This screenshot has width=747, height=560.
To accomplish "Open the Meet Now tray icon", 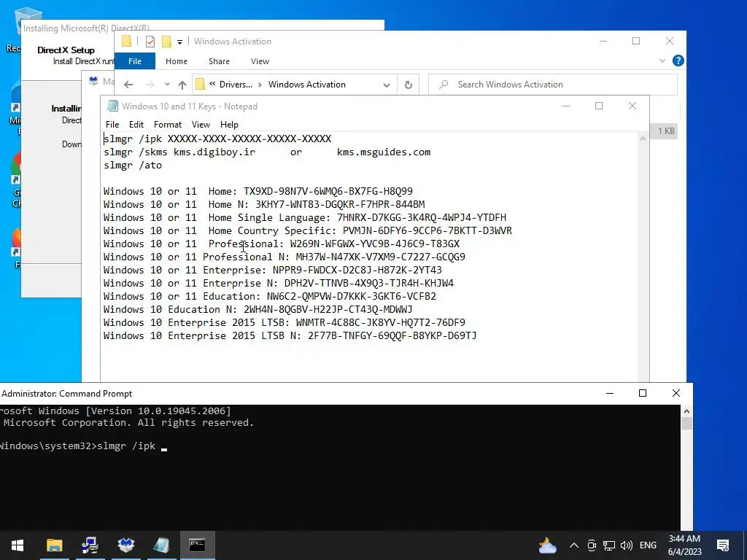I will coord(591,545).
